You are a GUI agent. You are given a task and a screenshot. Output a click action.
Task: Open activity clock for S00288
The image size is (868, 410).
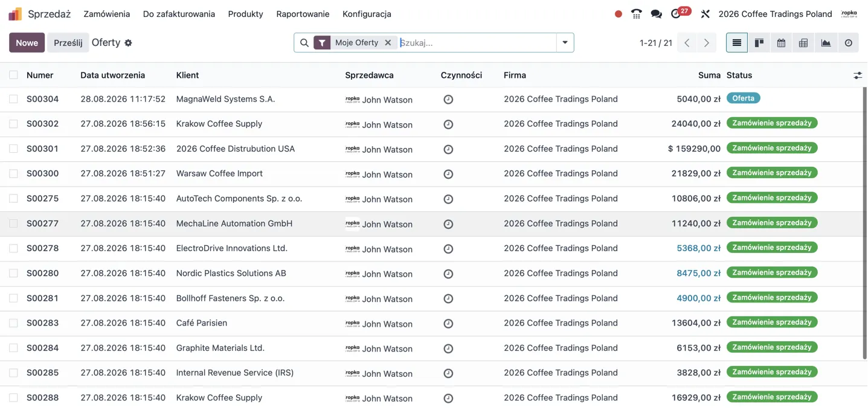(448, 399)
